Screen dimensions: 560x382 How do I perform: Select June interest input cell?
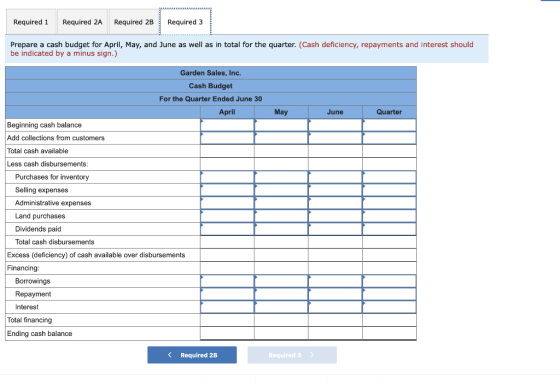click(x=335, y=307)
